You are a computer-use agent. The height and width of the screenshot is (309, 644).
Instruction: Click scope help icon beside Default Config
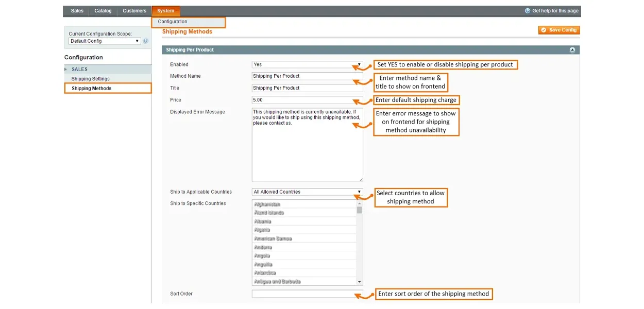point(146,41)
